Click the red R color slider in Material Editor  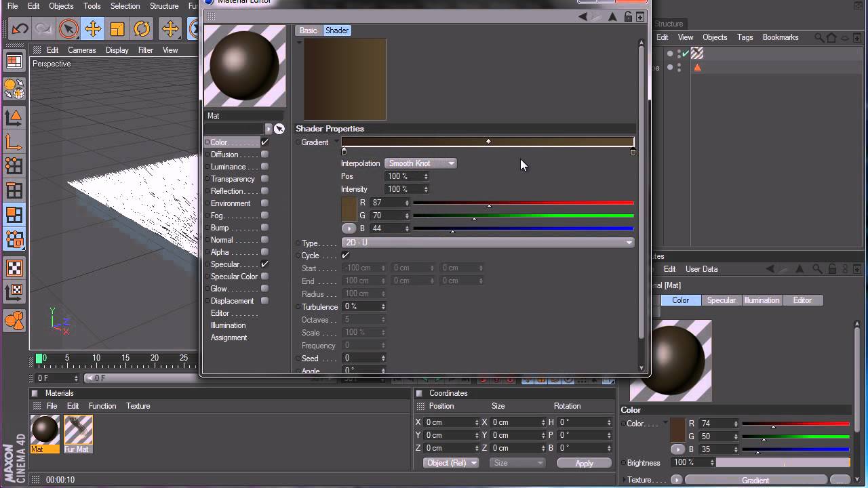tap(523, 203)
